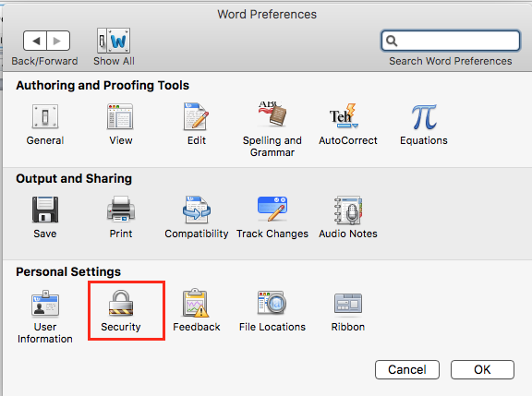
Task: Open the Feedback preferences icon
Action: (196, 303)
